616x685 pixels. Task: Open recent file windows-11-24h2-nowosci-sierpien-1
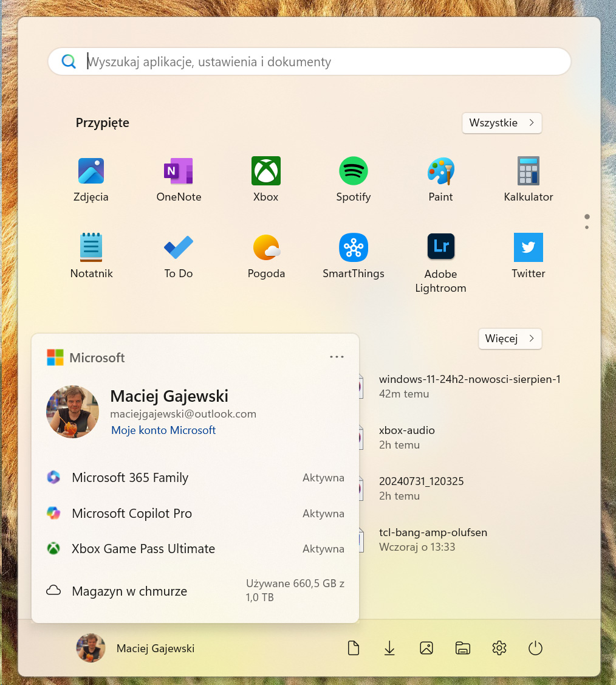tap(470, 386)
